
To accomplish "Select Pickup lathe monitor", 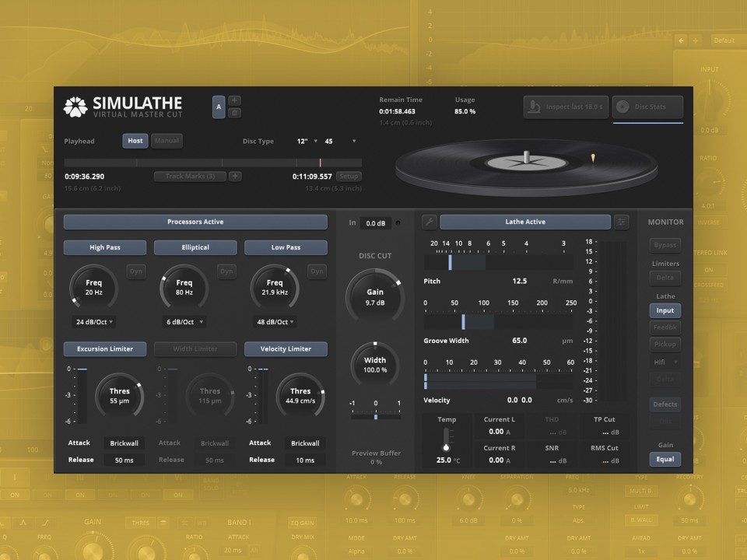I will pyautogui.click(x=665, y=344).
